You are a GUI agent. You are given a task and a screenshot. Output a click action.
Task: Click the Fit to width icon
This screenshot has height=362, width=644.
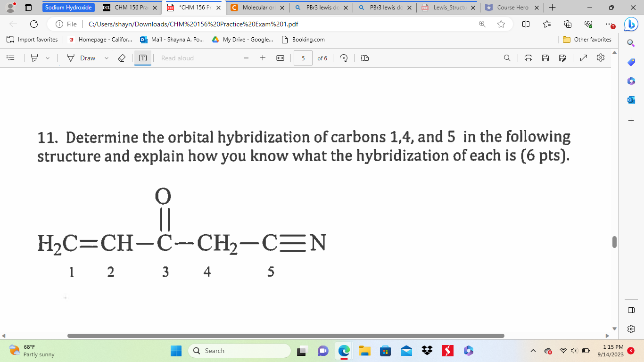click(280, 58)
